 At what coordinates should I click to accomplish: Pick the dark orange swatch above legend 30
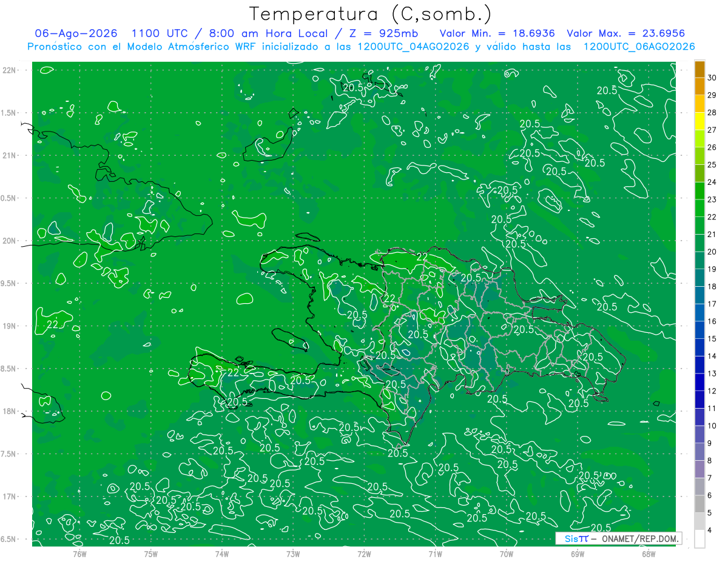coord(699,69)
